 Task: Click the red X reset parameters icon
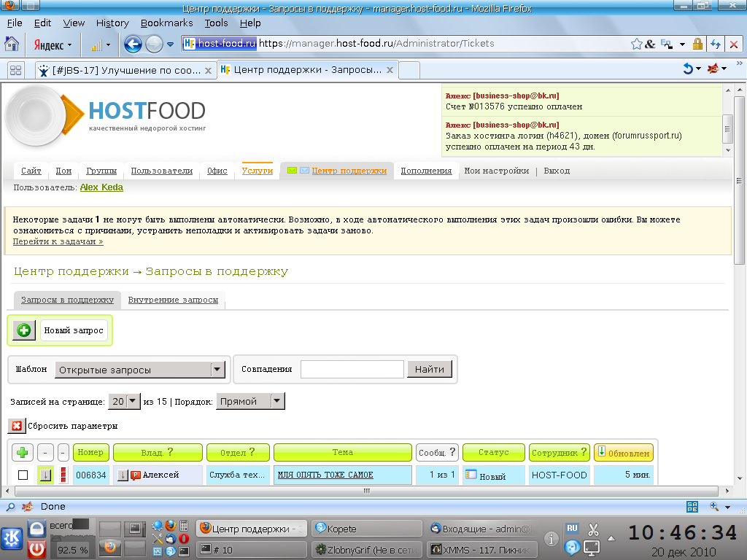pyautogui.click(x=17, y=426)
